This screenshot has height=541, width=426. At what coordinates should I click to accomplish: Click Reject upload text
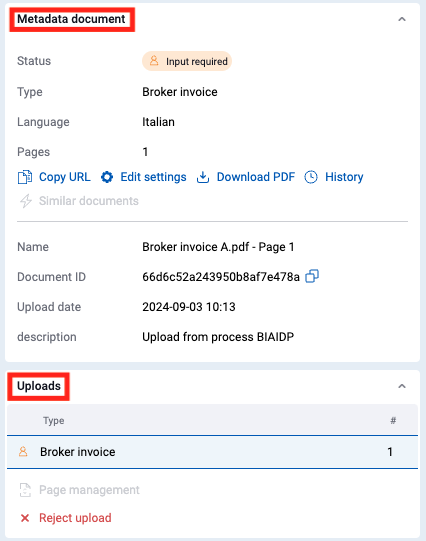tap(75, 518)
